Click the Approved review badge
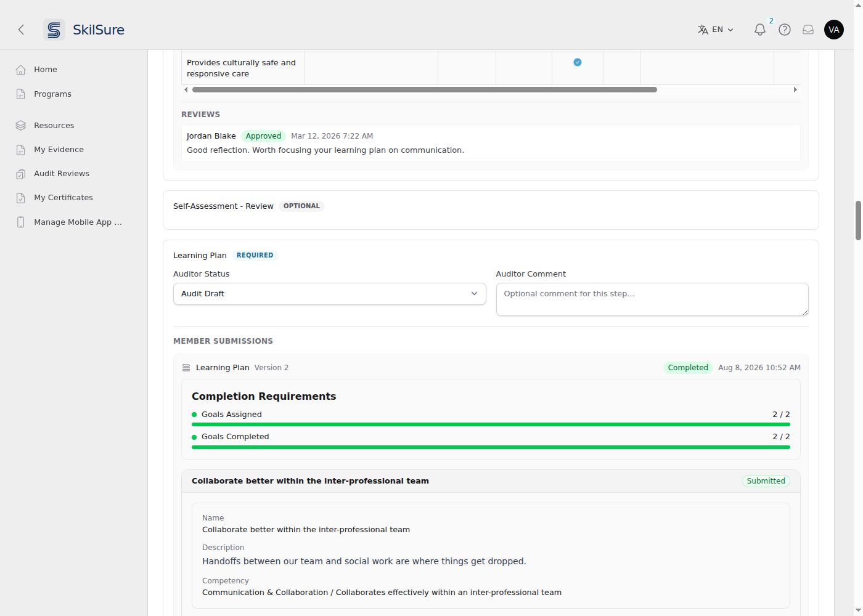 point(263,136)
